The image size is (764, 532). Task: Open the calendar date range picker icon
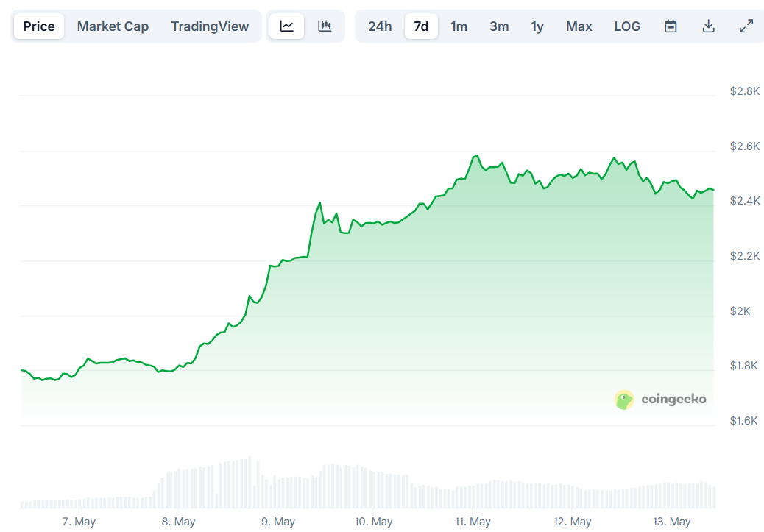(x=671, y=26)
